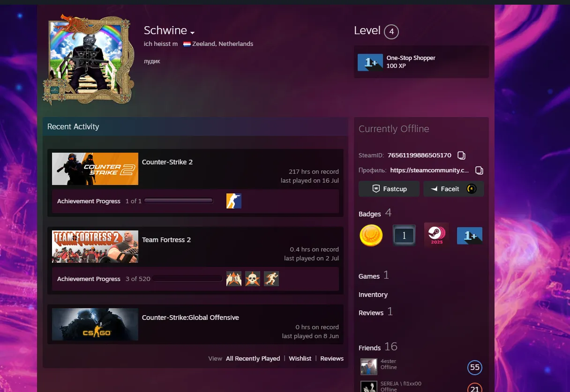Open the Counter-Strike 2 game banner

(95, 169)
